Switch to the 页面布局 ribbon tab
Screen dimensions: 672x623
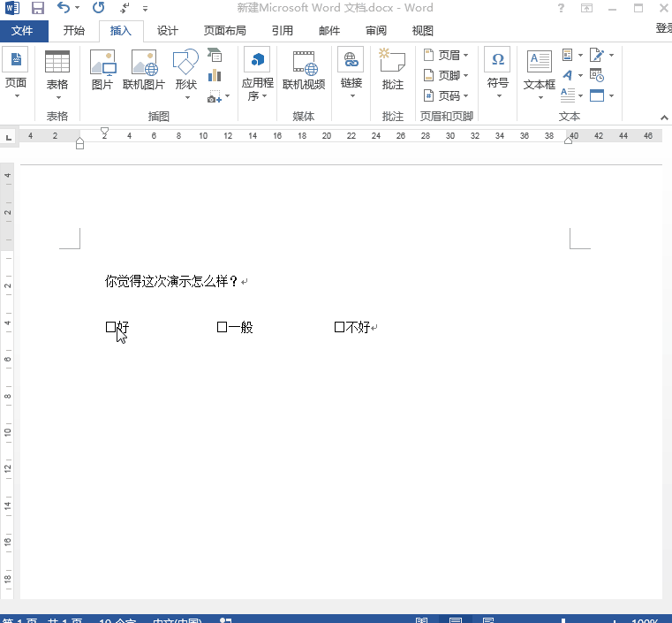(x=224, y=30)
